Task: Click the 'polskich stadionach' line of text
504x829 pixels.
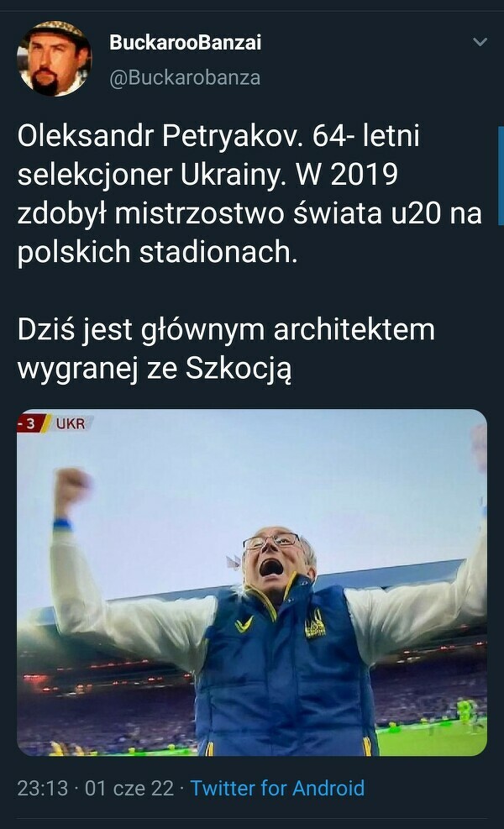Action: pos(158,253)
